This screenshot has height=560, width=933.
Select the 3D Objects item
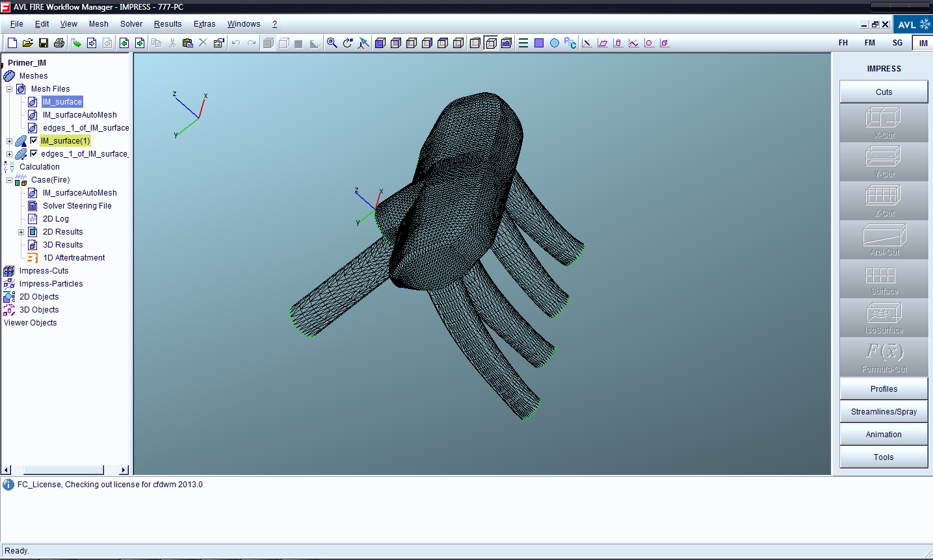(39, 310)
